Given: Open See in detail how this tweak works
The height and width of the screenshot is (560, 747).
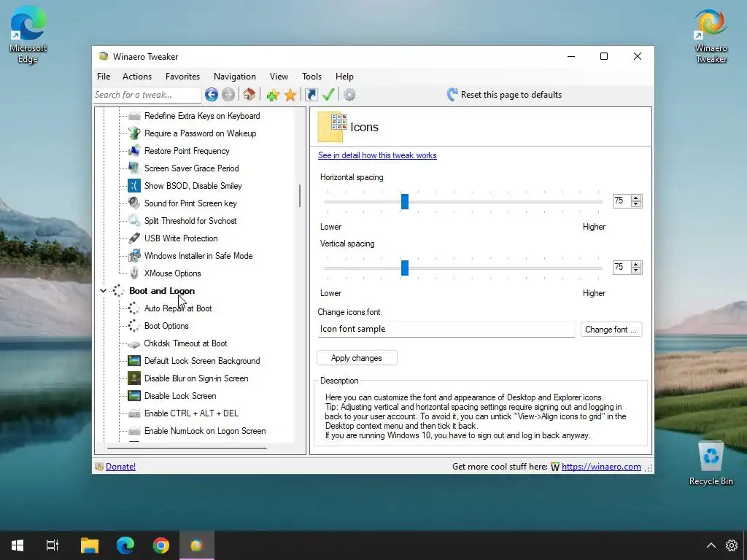Looking at the screenshot, I should tap(377, 155).
